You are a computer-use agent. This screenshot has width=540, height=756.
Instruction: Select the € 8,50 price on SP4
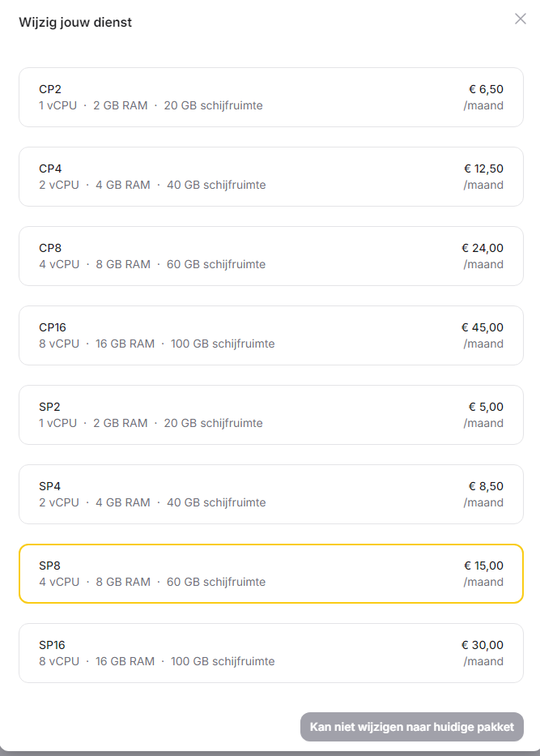point(486,486)
